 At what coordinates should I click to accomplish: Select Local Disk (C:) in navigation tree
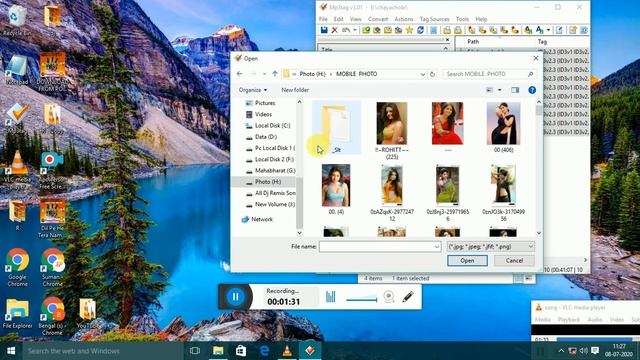click(272, 126)
